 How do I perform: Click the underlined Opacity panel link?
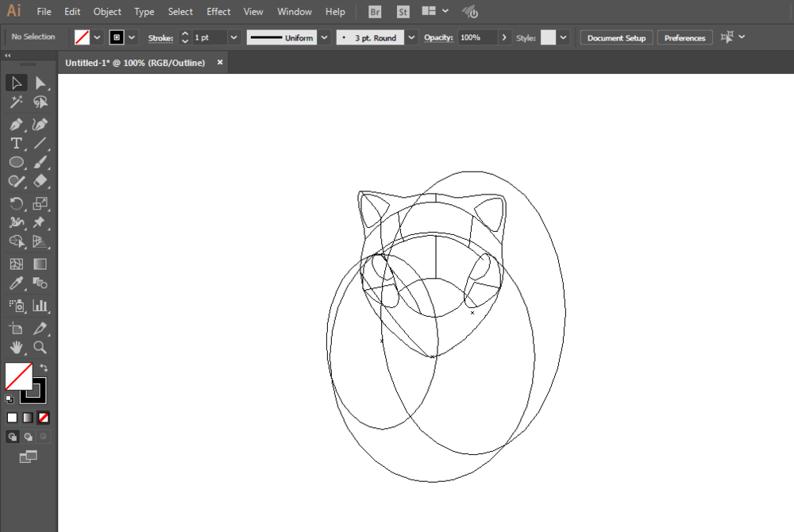pyautogui.click(x=438, y=37)
